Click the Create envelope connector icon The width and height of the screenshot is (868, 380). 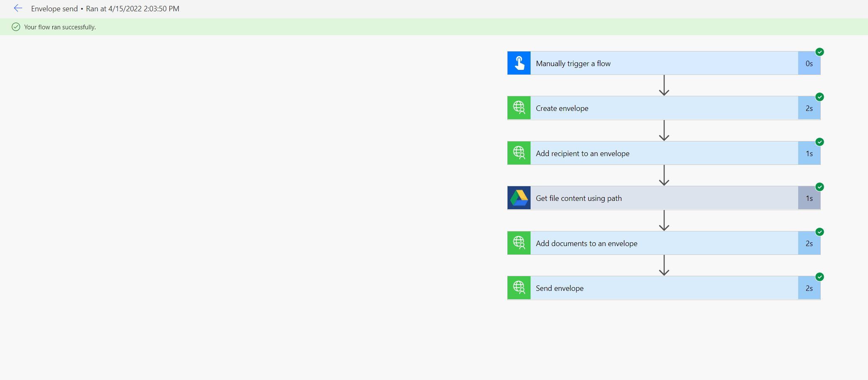(519, 108)
